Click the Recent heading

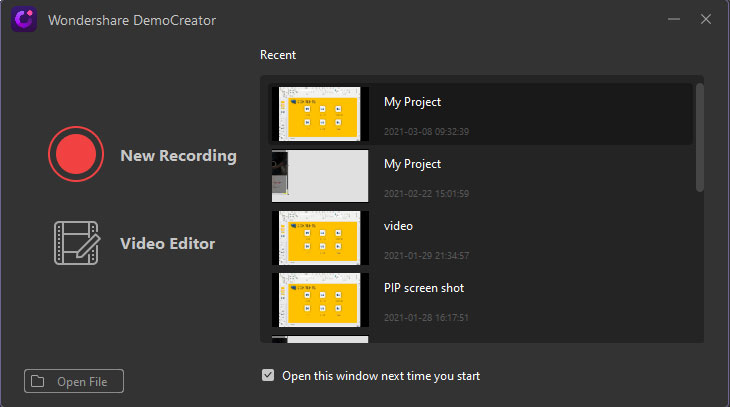click(x=278, y=55)
